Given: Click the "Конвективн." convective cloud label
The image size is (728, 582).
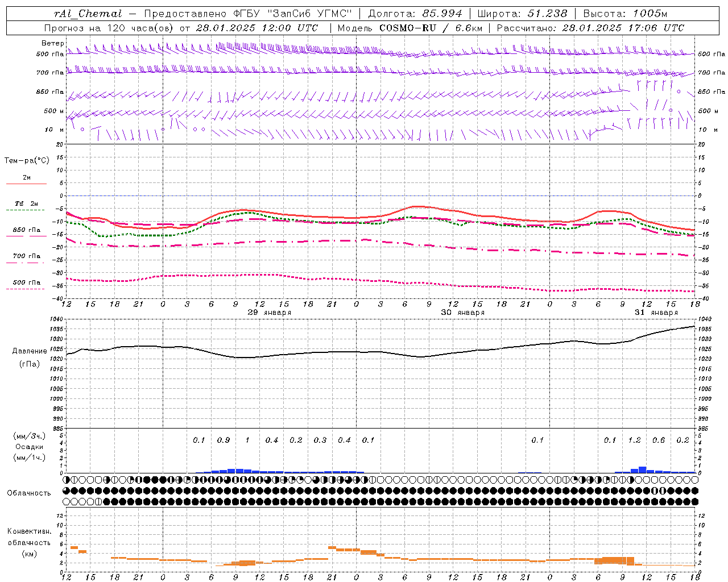Looking at the screenshot, I should click(x=30, y=531).
